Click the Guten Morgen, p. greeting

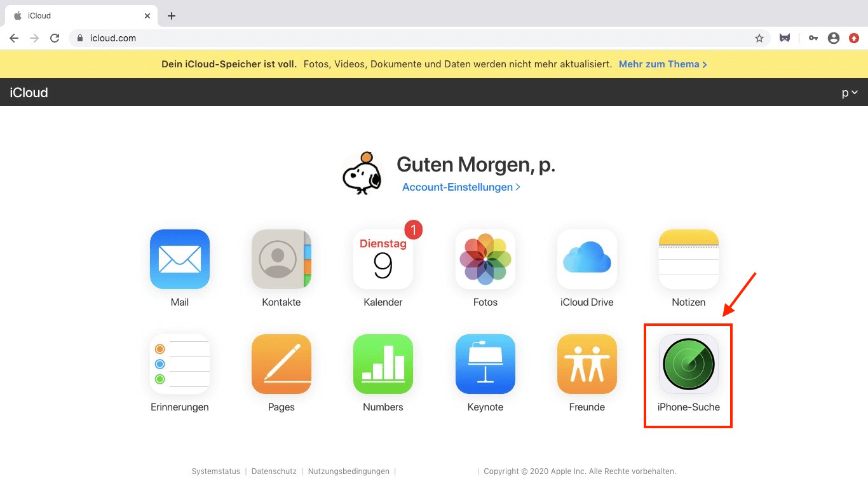[x=476, y=165]
